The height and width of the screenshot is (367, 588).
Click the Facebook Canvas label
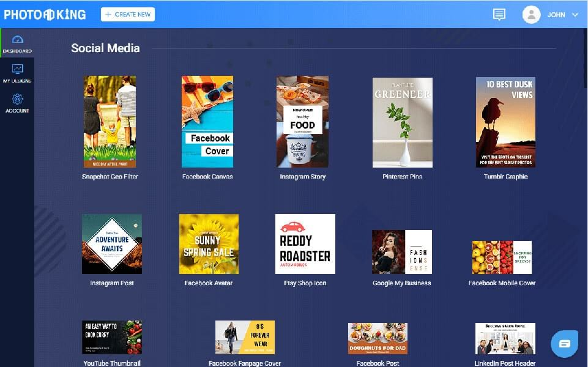point(207,177)
